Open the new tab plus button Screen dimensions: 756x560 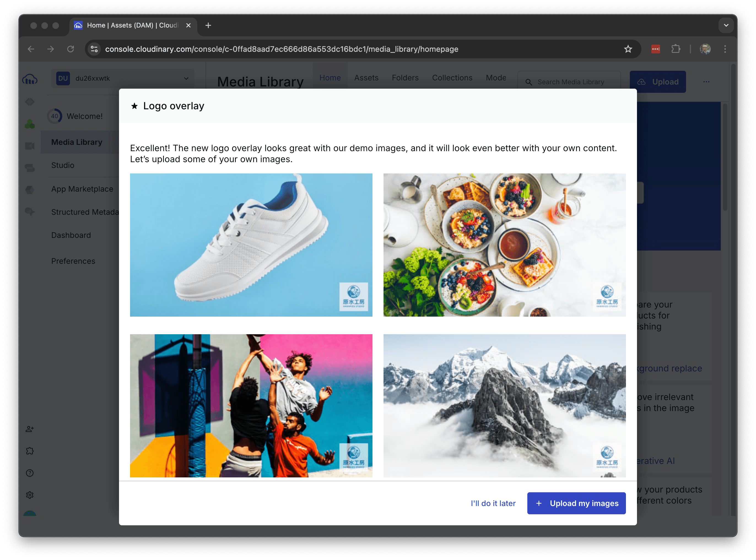(x=208, y=25)
